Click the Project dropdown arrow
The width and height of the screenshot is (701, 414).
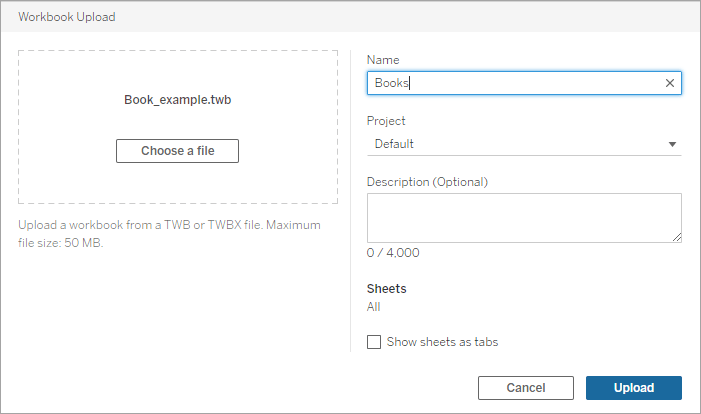click(672, 144)
